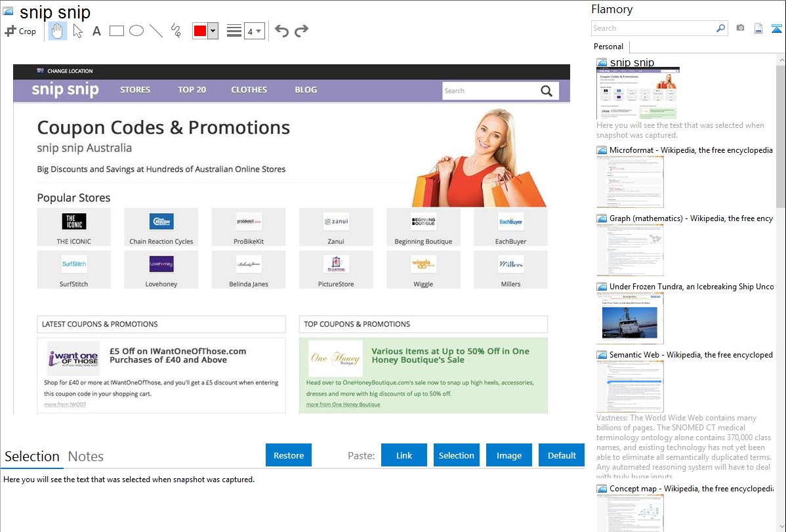786x532 pixels.
Task: Click the red color swatch
Action: (x=200, y=31)
